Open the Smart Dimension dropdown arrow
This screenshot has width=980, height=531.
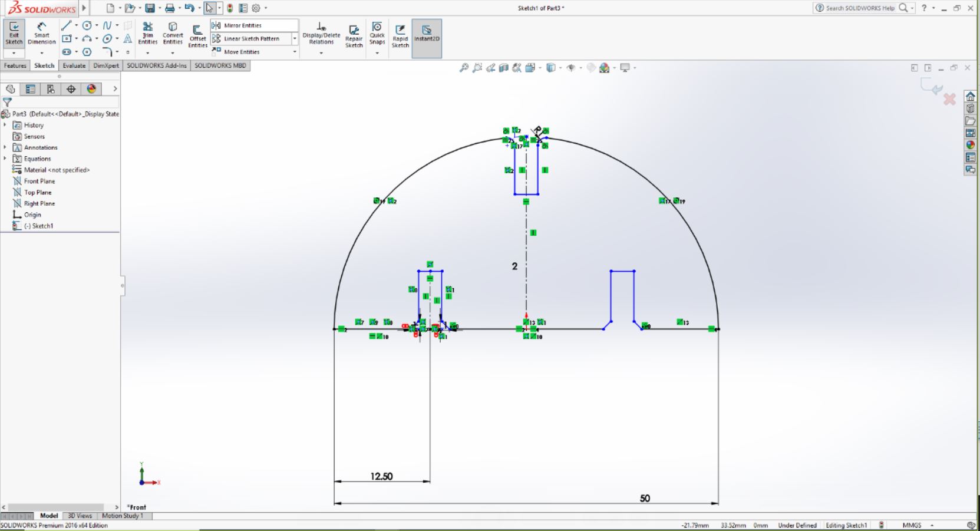pyautogui.click(x=41, y=53)
